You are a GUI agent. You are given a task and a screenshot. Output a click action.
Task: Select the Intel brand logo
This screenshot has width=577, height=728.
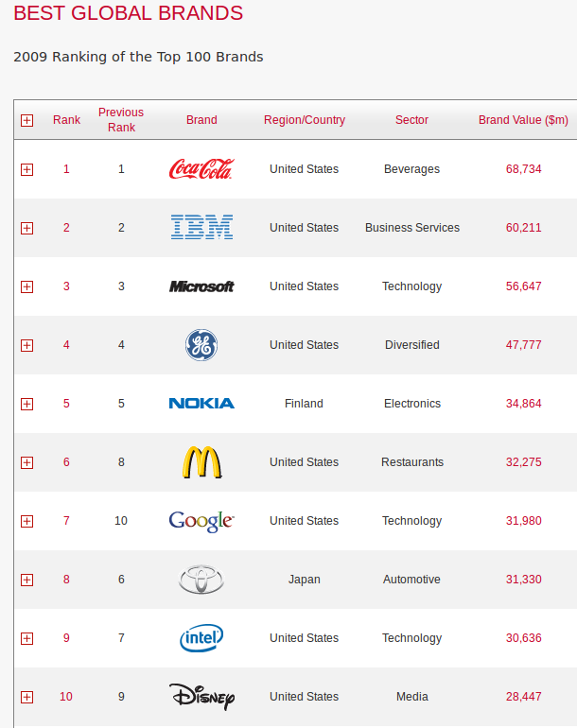coord(201,638)
